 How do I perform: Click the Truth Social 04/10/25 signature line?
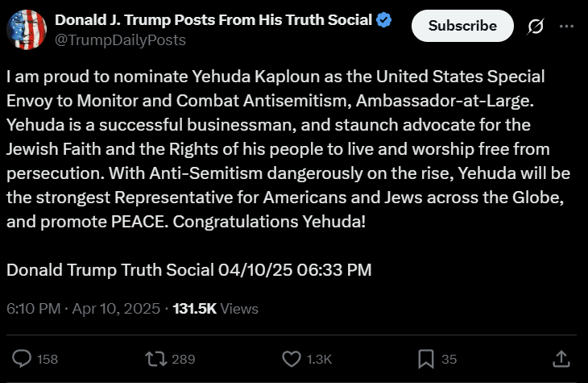(x=189, y=269)
